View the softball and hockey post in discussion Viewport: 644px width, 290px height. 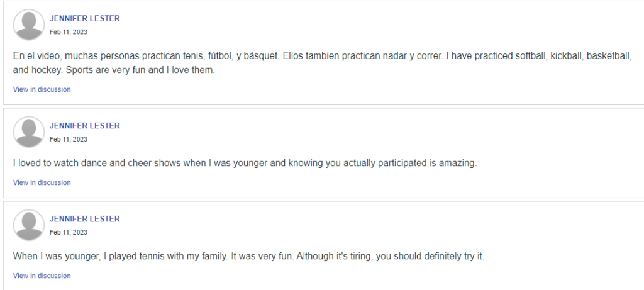tap(42, 89)
